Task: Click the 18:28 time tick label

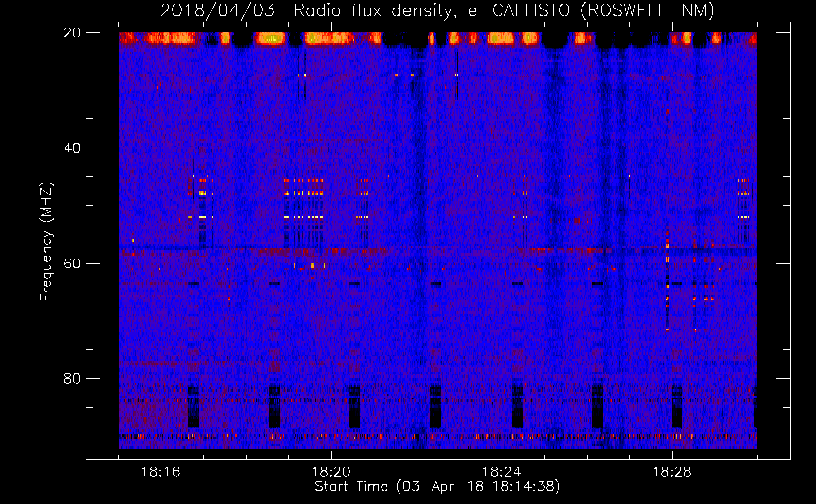Action: tap(672, 472)
